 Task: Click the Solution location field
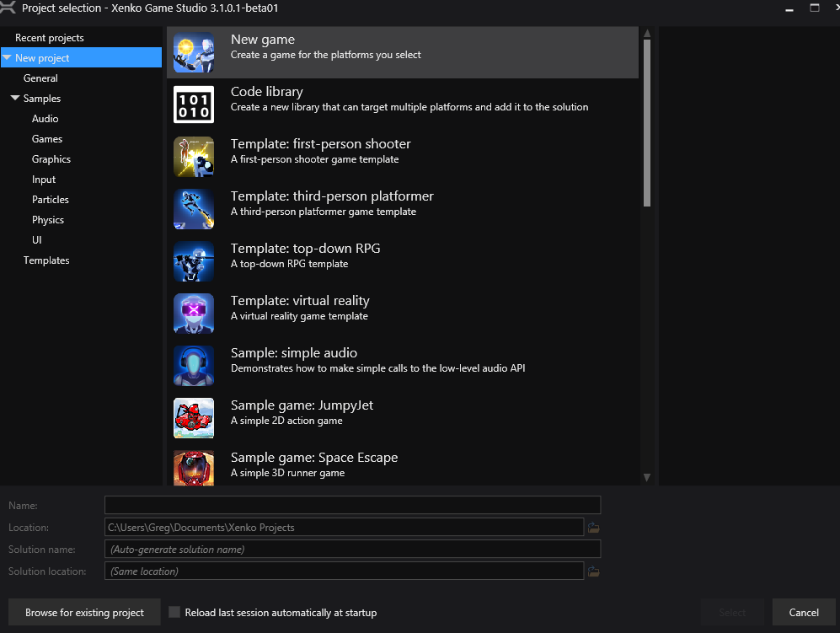(344, 571)
